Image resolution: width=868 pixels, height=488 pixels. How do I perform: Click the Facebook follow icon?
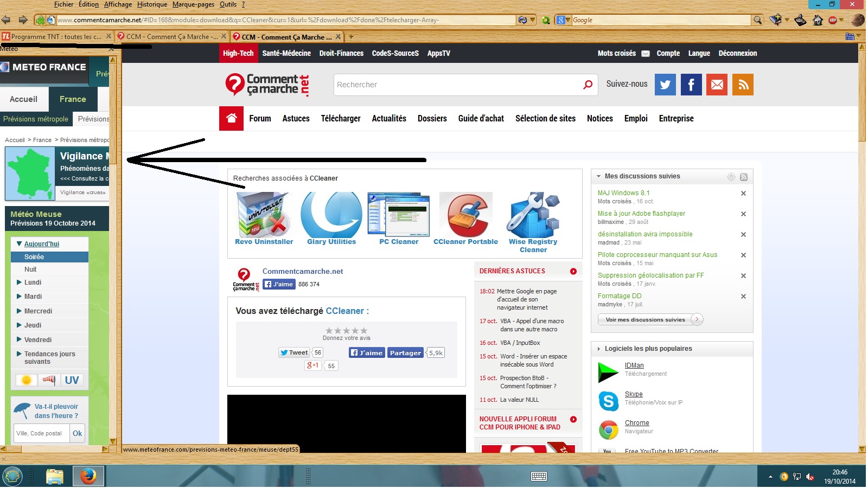click(691, 85)
